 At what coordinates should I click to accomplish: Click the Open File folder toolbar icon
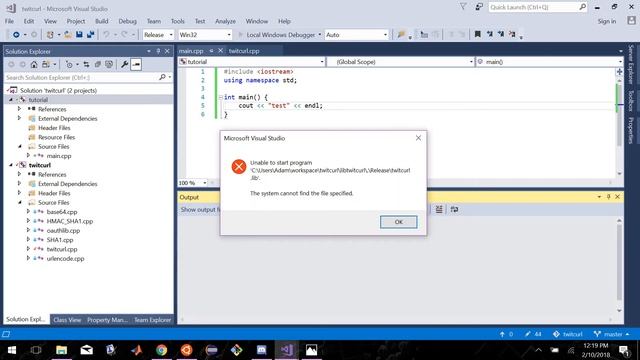pos(68,35)
